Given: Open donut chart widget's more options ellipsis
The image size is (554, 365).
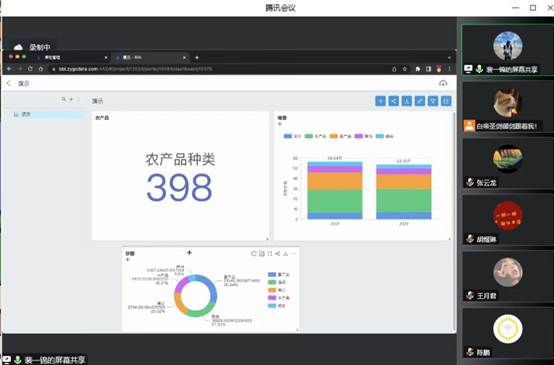Looking at the screenshot, I should pyautogui.click(x=294, y=253).
